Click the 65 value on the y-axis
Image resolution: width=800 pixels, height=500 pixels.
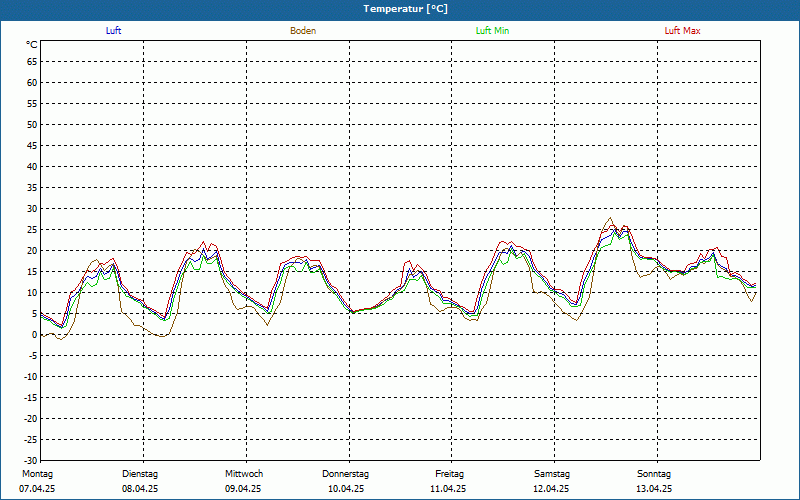pyautogui.click(x=32, y=62)
